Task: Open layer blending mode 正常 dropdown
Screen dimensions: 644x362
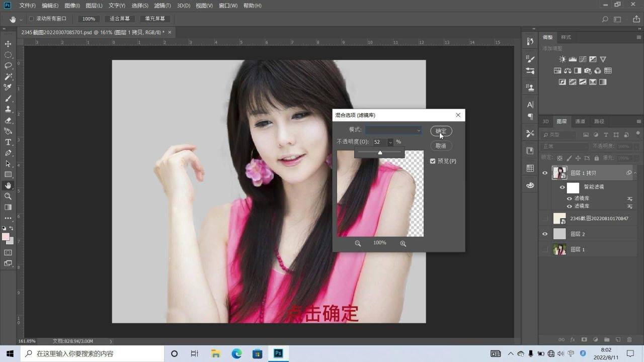Action: pos(563,146)
